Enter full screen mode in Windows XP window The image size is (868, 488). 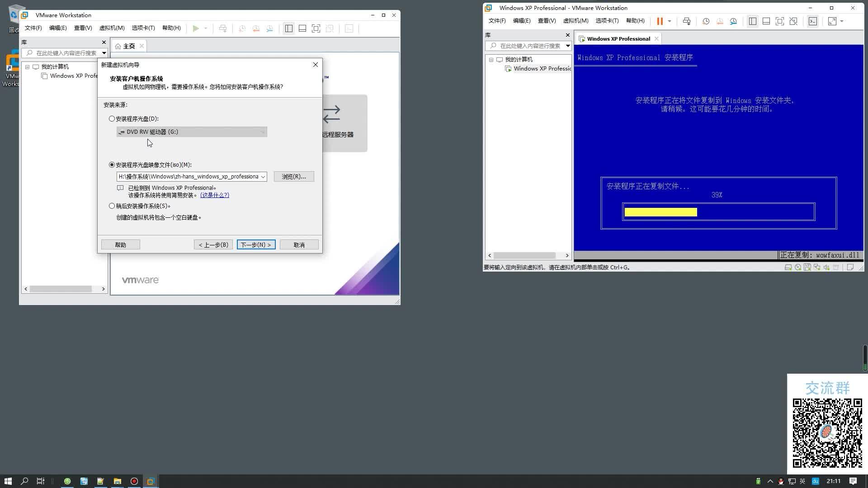(x=780, y=21)
